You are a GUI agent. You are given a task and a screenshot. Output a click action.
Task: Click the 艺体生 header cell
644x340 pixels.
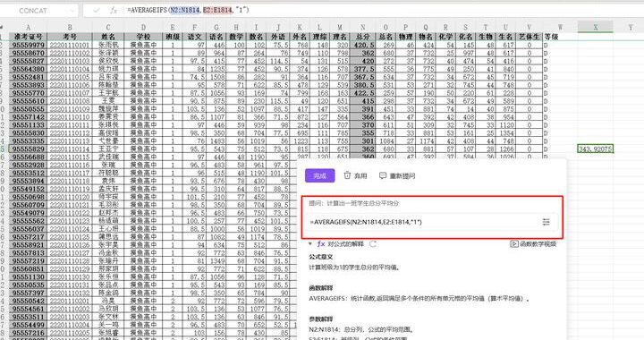529,37
